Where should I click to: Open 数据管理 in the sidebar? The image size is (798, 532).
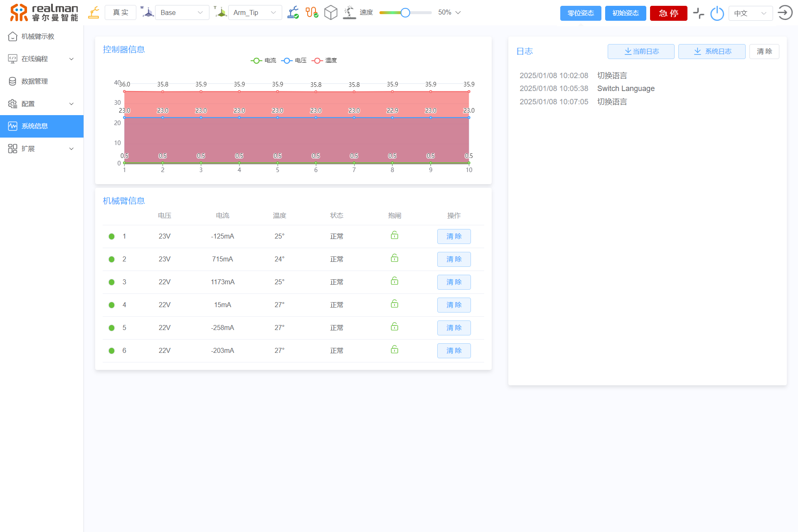tap(34, 81)
